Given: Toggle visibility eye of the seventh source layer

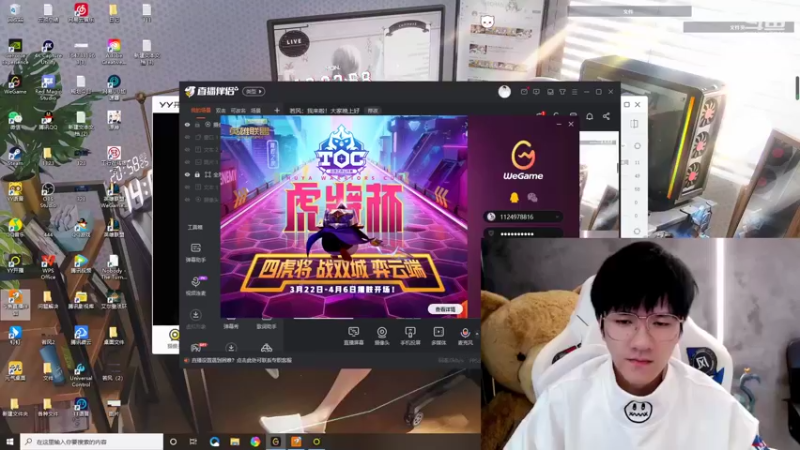Looking at the screenshot, I should pyautogui.click(x=187, y=199).
